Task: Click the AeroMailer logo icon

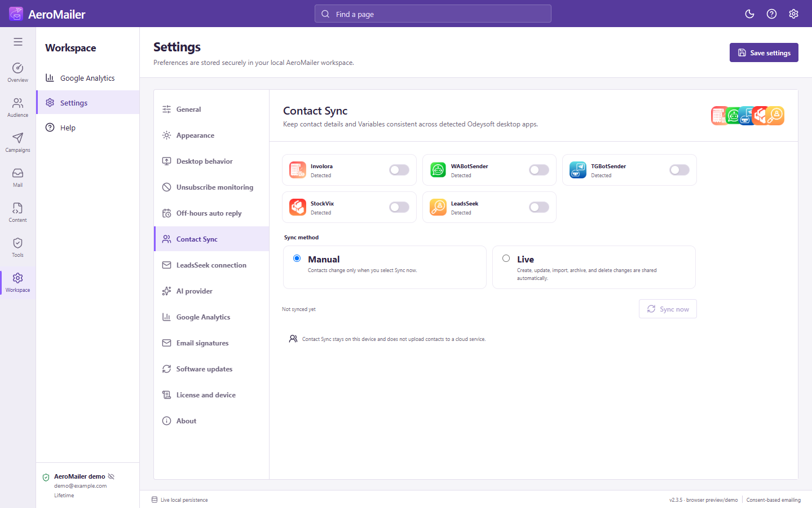Action: 16,14
